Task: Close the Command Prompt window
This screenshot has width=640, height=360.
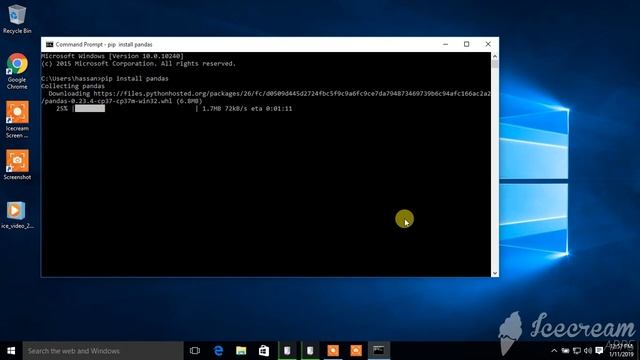Action: (488, 44)
